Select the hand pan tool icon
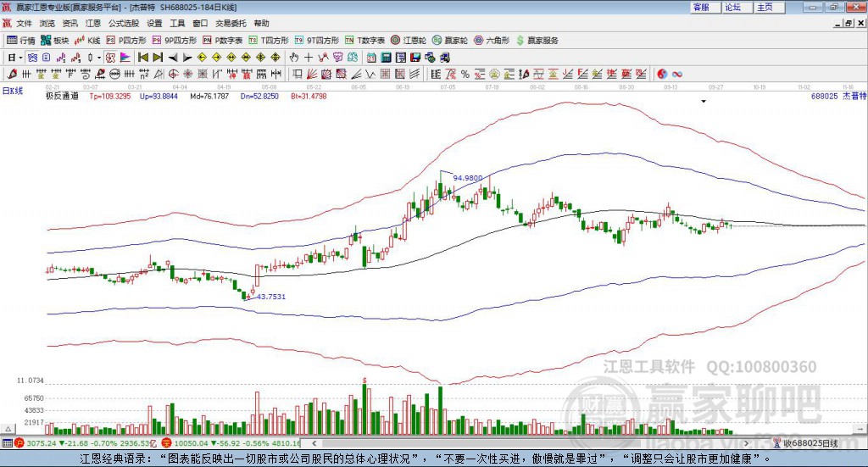The height and width of the screenshot is (467, 868). click(x=293, y=58)
